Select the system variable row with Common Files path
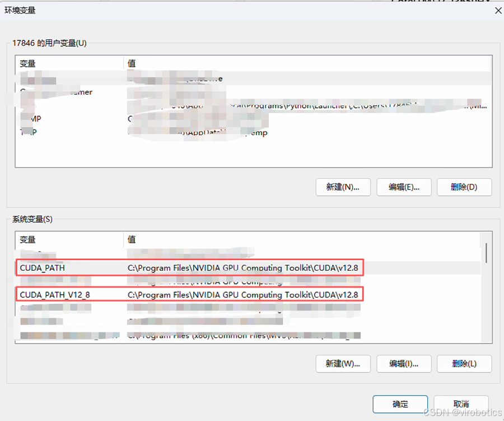The height and width of the screenshot is (421, 504). (248, 335)
